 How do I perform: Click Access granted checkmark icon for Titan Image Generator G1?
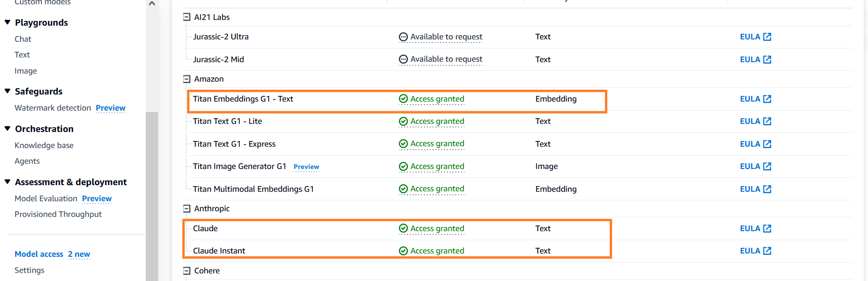403,166
